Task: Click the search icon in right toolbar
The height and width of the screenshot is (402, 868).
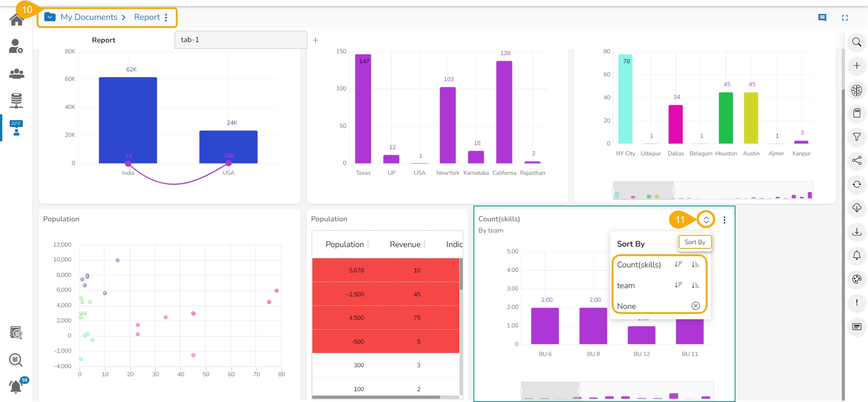Action: point(857,42)
